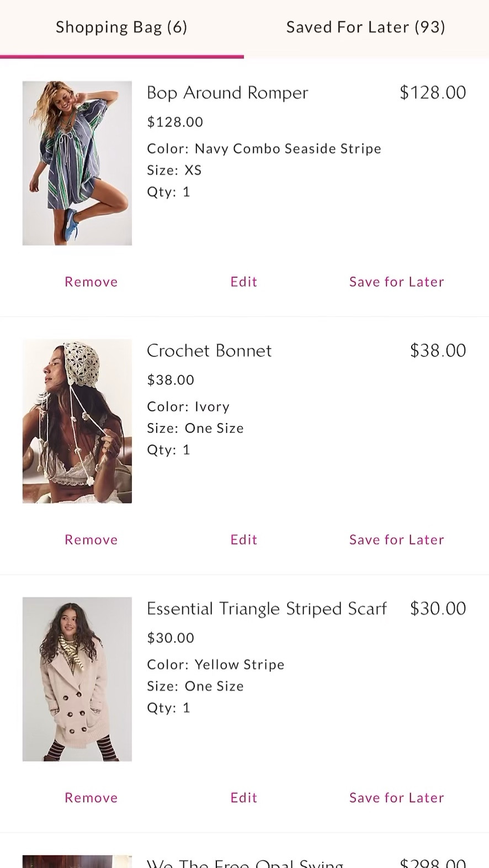489x868 pixels.
Task: Edit the Essential Triangle Striped Scarf
Action: tap(243, 797)
